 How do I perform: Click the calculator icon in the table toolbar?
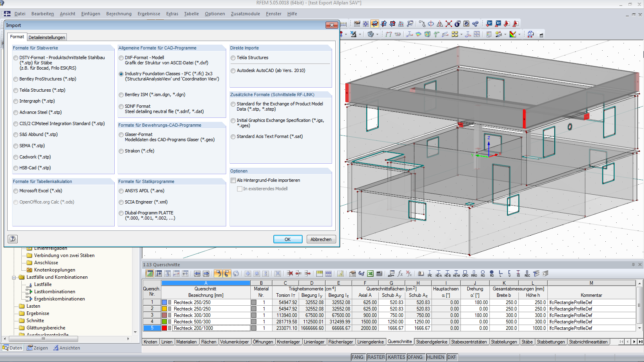coord(378,274)
